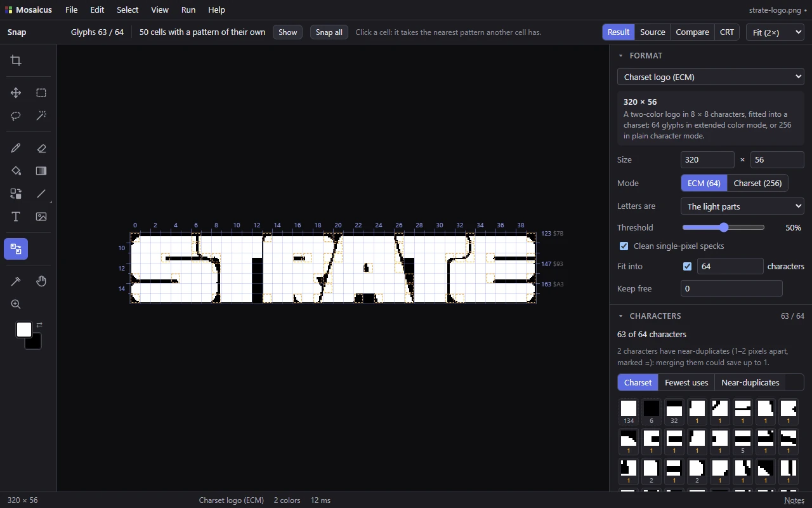Open the Edit menu

click(x=97, y=10)
